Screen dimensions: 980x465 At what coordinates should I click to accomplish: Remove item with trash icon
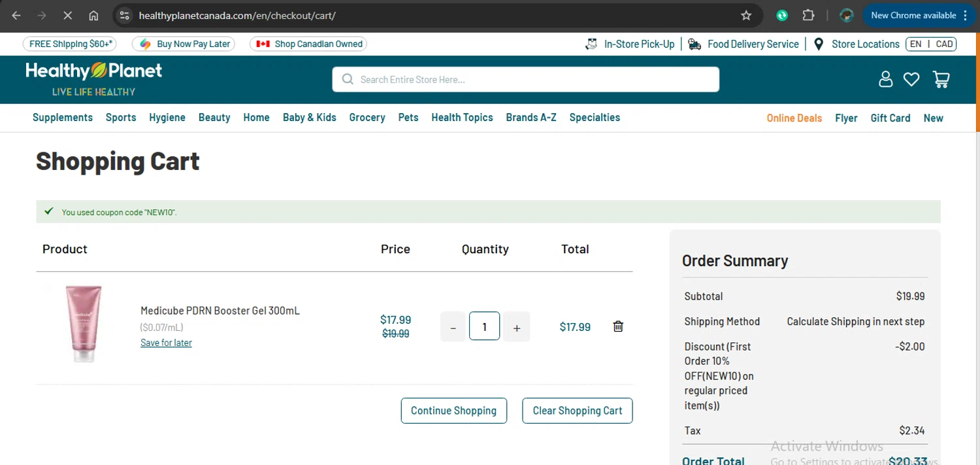point(618,326)
